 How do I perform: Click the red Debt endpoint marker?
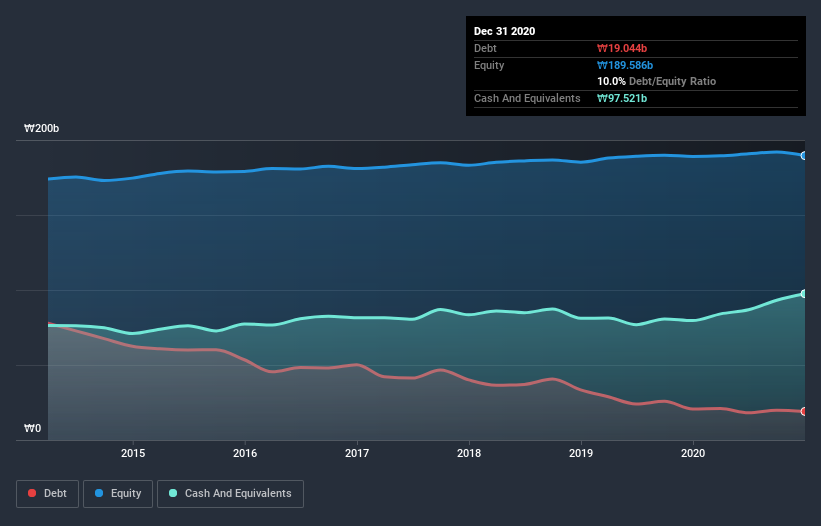(804, 411)
